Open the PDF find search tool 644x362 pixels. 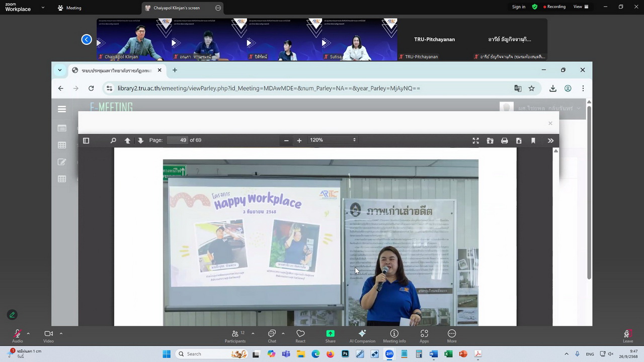tap(113, 141)
